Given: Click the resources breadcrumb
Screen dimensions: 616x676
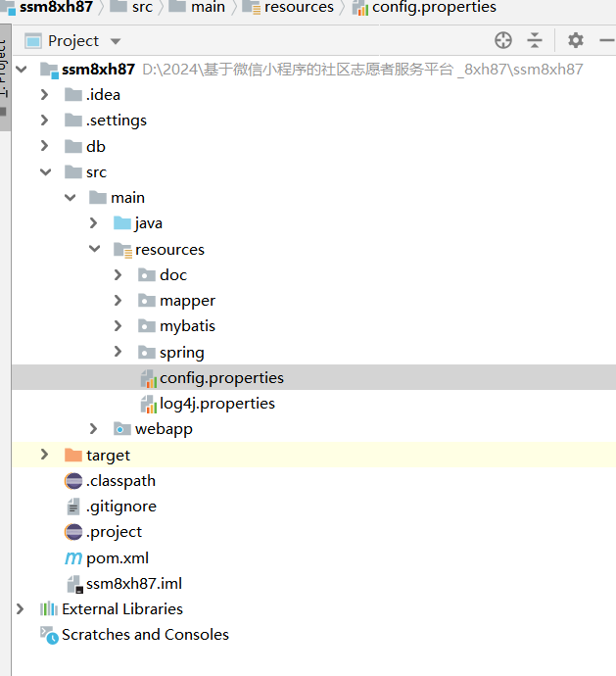Looking at the screenshot, I should [x=299, y=7].
